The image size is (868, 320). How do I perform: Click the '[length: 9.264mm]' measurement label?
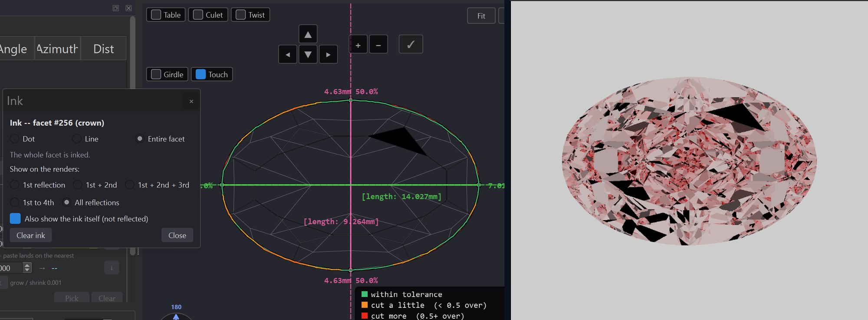pyautogui.click(x=341, y=222)
